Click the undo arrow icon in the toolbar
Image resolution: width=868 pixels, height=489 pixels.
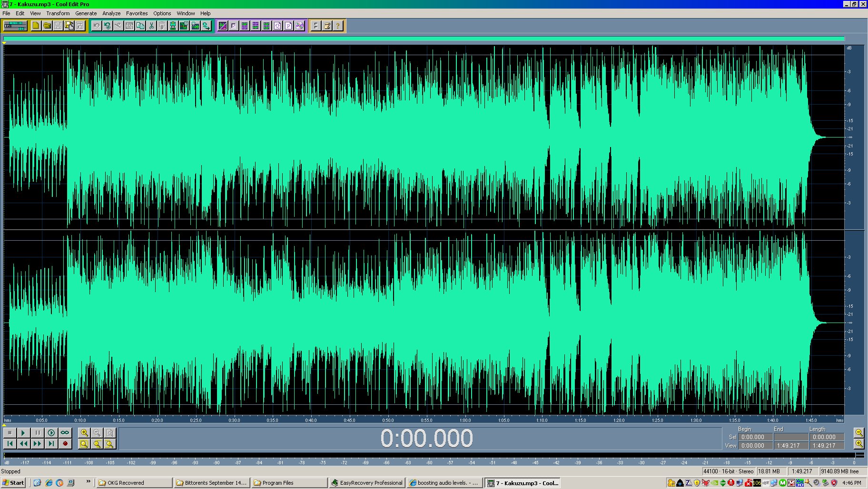[96, 26]
